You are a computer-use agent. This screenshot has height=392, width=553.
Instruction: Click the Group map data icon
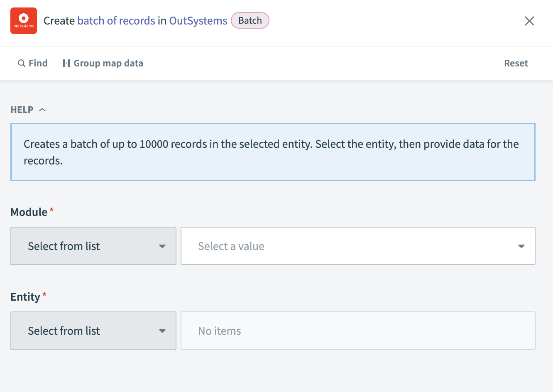[67, 63]
